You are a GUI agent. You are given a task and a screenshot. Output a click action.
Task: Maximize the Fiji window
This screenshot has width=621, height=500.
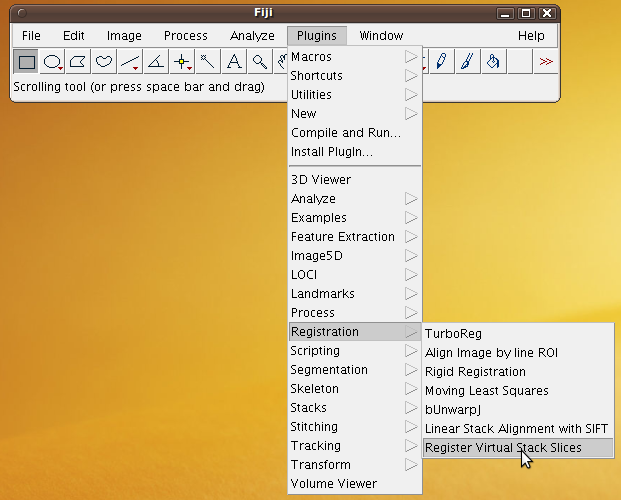click(x=526, y=13)
